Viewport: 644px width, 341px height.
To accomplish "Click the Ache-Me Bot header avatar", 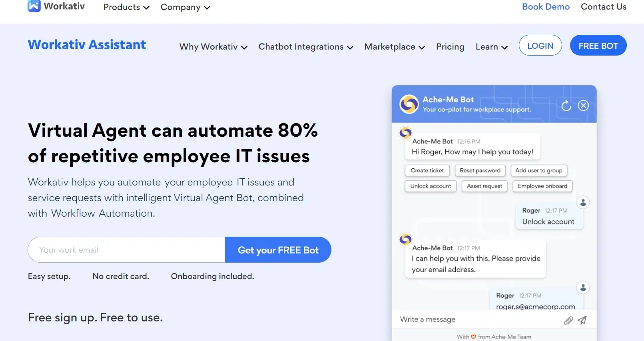I will [x=409, y=104].
